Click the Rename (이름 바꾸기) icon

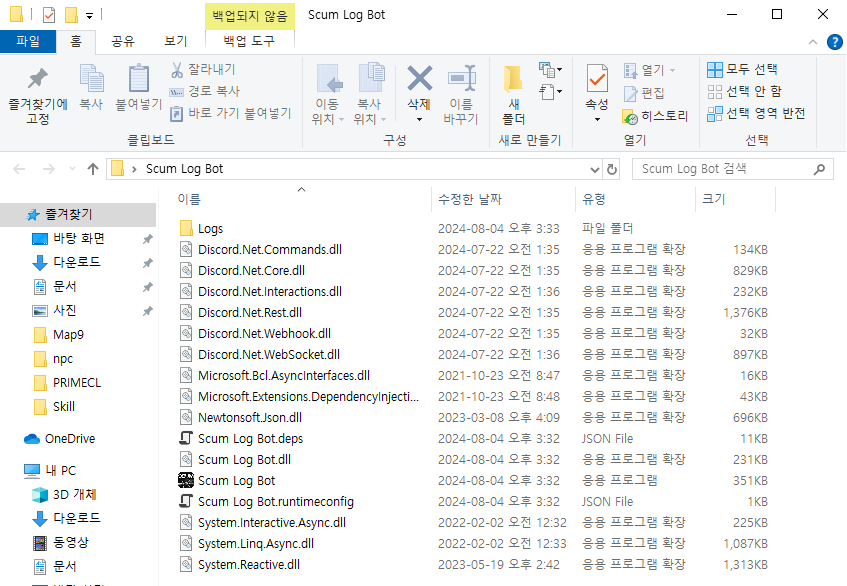(x=462, y=78)
